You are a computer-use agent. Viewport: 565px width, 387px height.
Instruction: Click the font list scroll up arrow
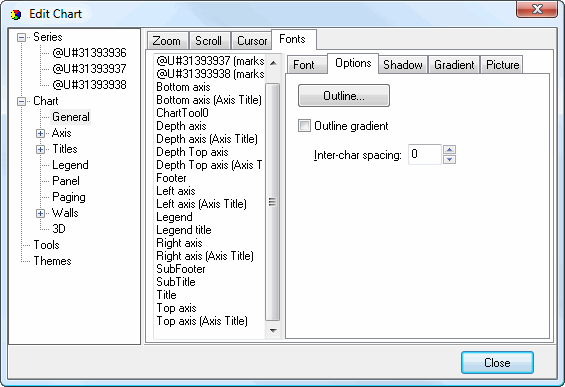pyautogui.click(x=273, y=63)
